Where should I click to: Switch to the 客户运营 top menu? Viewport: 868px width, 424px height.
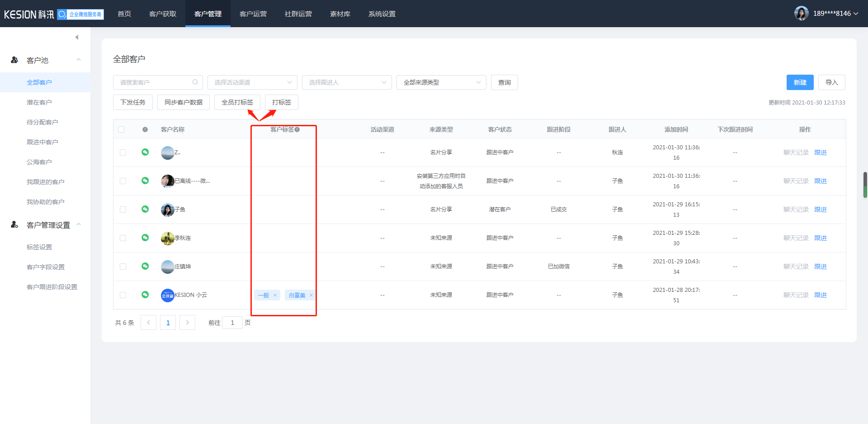coord(253,14)
